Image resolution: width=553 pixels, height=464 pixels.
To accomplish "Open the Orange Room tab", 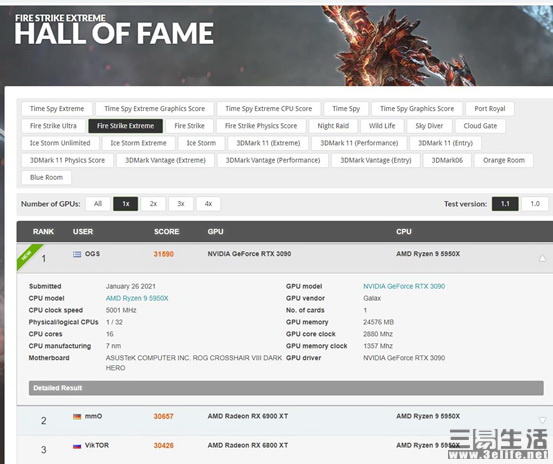I will 504,160.
